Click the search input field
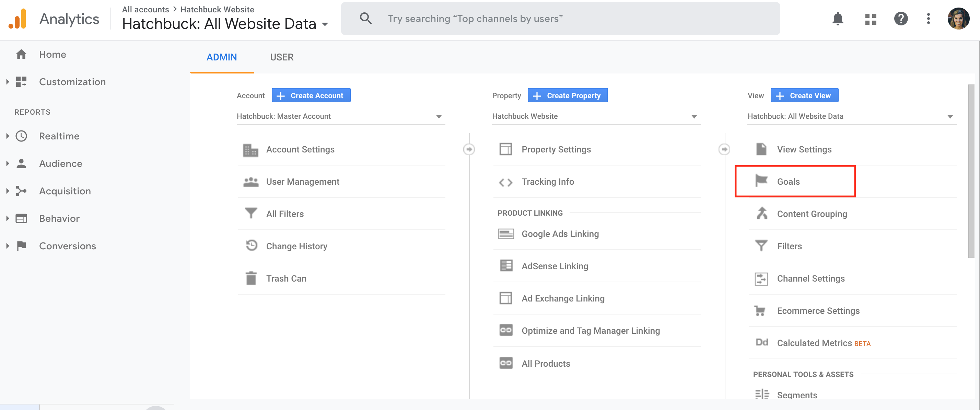The image size is (980, 410). [x=560, y=19]
